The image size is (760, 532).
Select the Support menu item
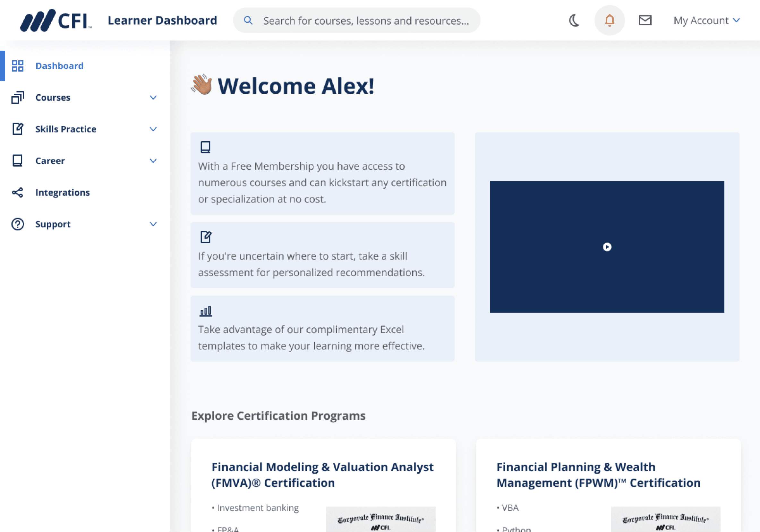[x=53, y=224]
